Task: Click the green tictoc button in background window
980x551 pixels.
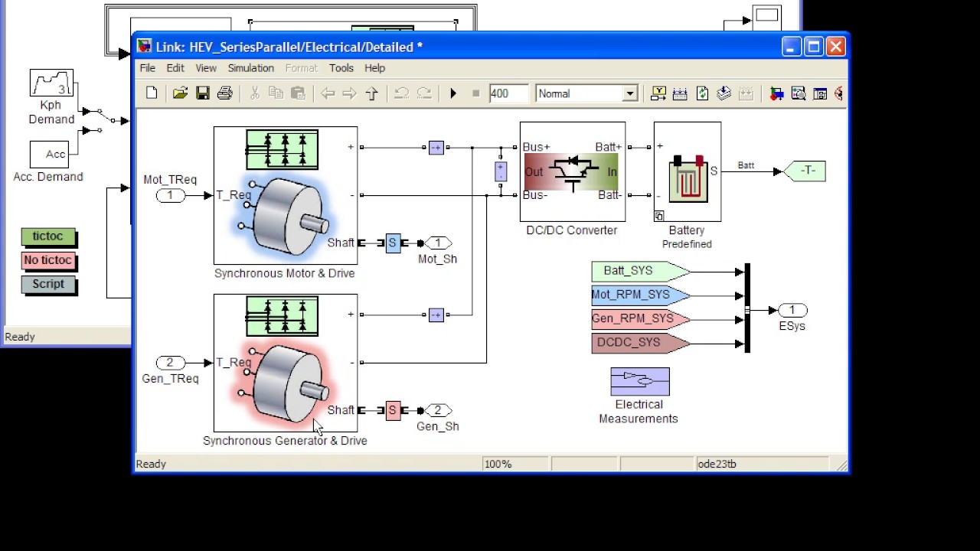Action: (47, 236)
